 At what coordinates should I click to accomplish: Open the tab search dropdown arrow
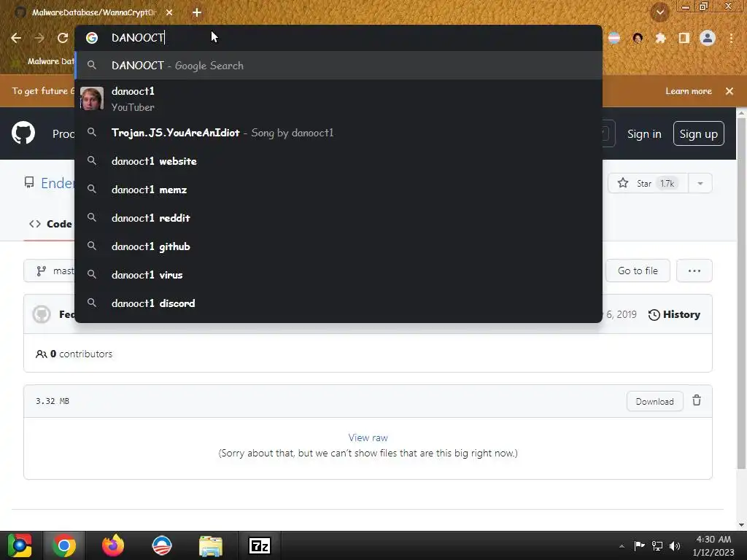[x=659, y=12]
